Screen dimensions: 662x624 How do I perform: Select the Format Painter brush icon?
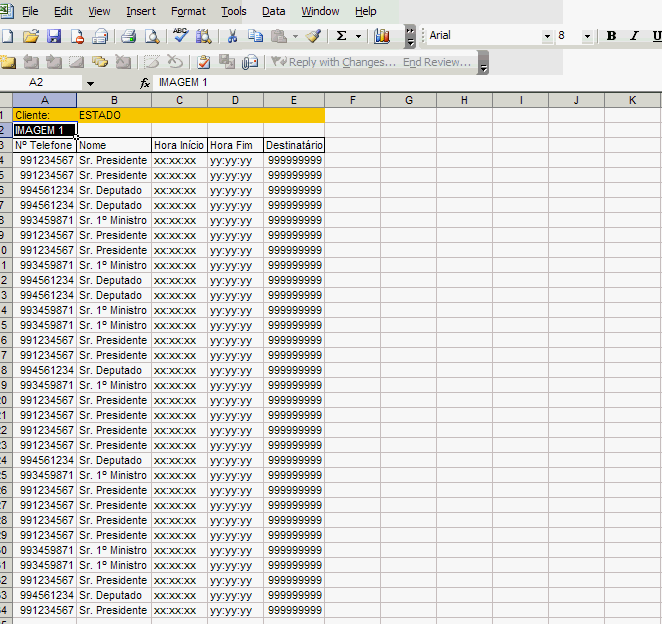point(313,36)
